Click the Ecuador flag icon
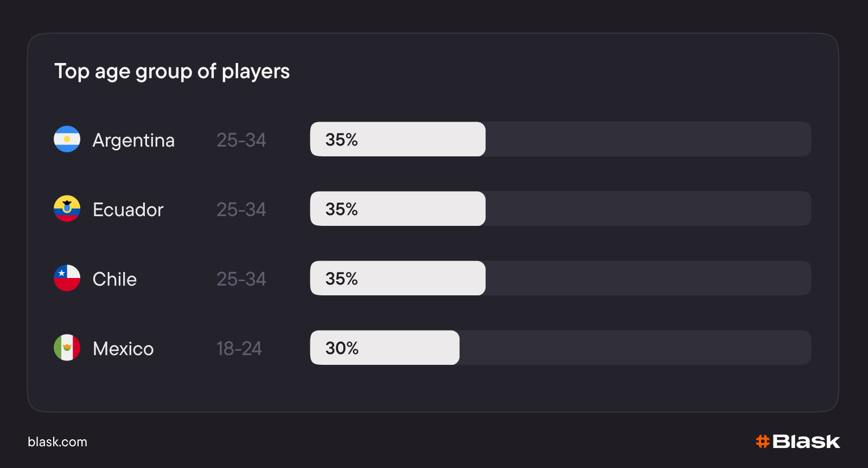 point(67,208)
